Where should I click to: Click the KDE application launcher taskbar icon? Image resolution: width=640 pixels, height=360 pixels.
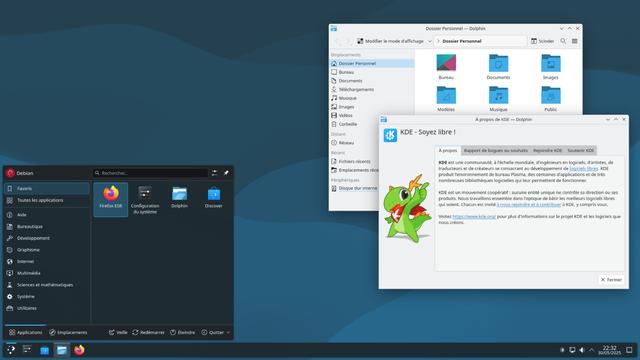coord(11,350)
